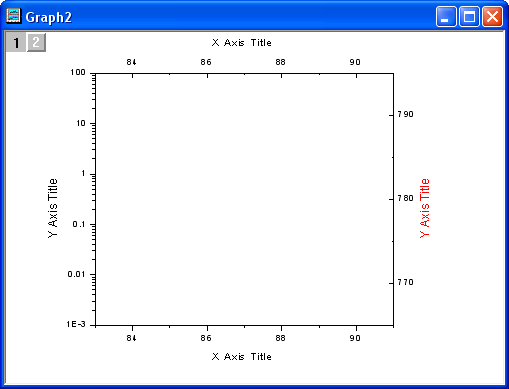Select the bottom X Axis Title
The width and height of the screenshot is (509, 389).
pyautogui.click(x=242, y=357)
